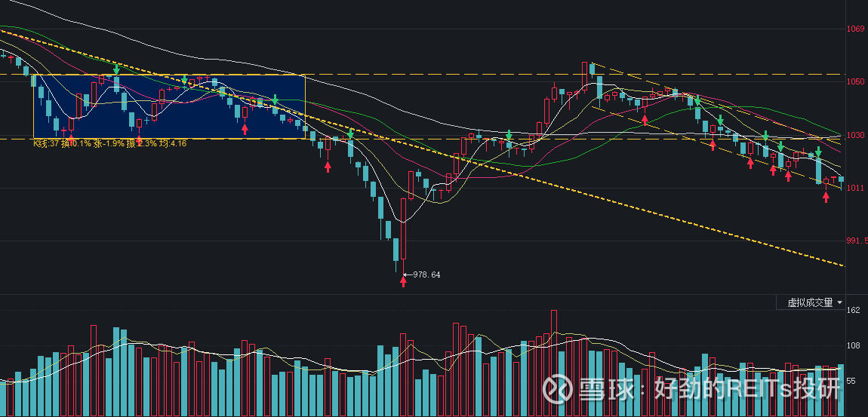Viewport: 868px width, 417px height.
Task: Click the red arrow below the 978.64 low
Action: point(403,281)
